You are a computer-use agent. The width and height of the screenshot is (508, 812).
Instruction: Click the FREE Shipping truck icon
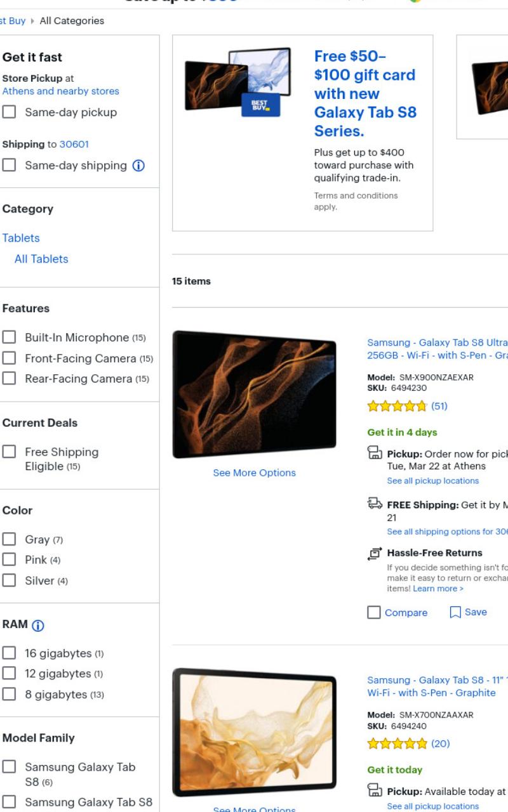(x=375, y=504)
